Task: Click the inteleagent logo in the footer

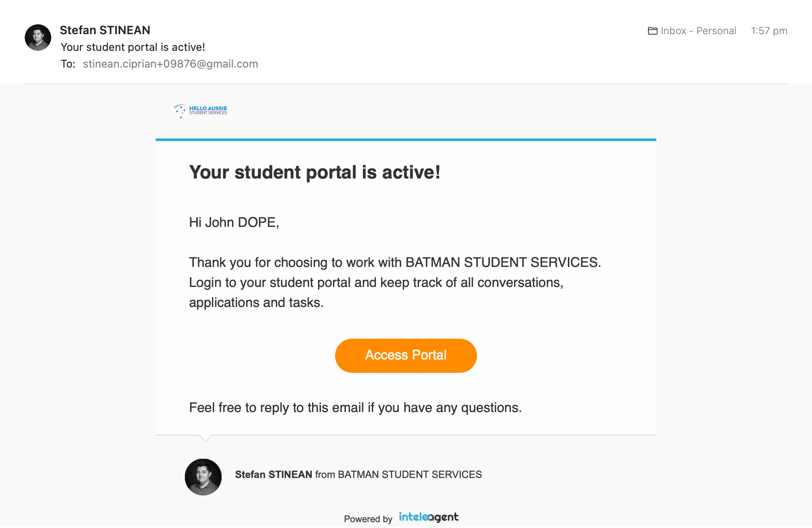Action: (429, 517)
